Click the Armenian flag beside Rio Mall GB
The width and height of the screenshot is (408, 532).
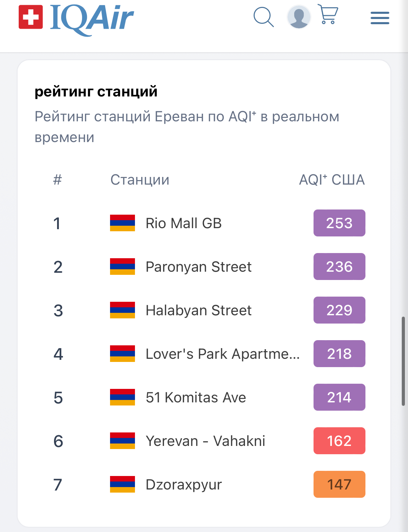pos(123,223)
